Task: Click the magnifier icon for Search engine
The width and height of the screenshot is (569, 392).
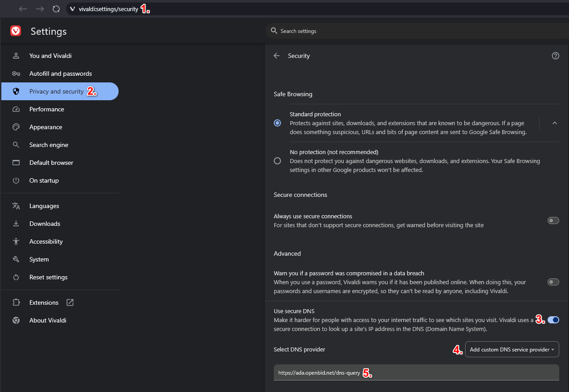Action: (x=16, y=145)
